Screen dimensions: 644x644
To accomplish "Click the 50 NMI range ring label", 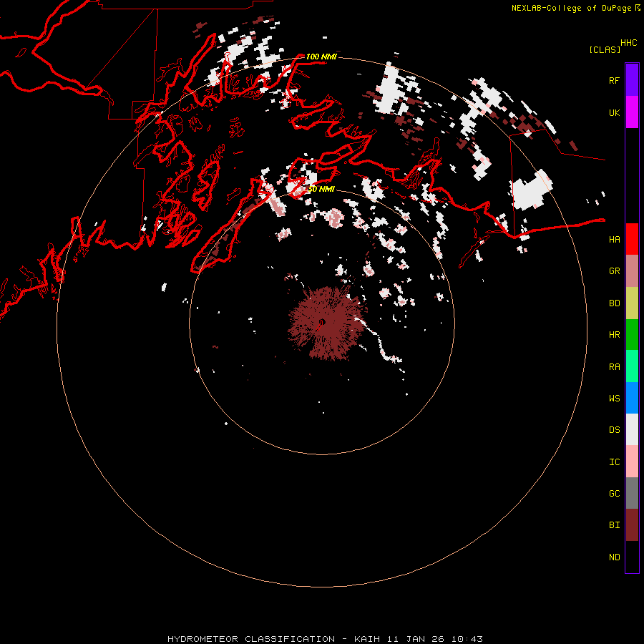I will (x=321, y=189).
